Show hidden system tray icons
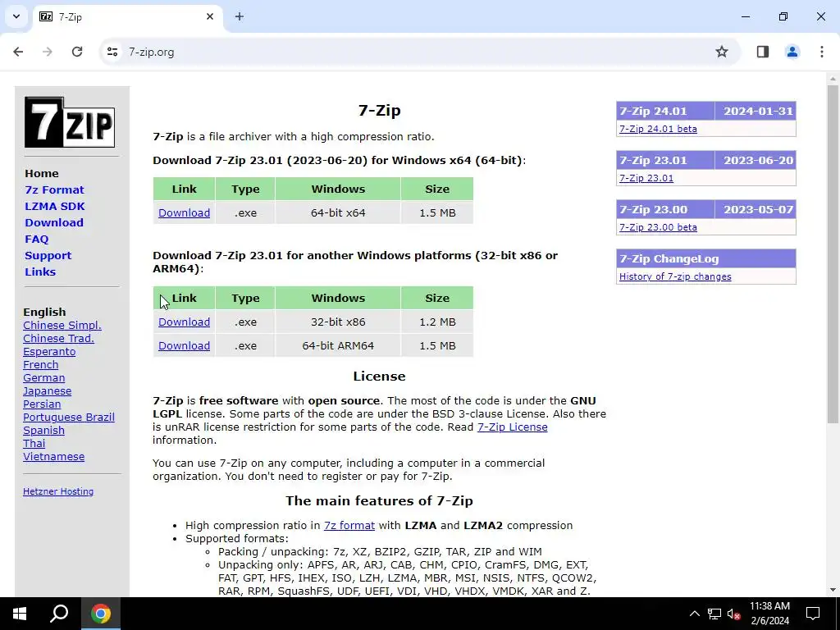Viewport: 840px width, 630px height. pos(694,614)
